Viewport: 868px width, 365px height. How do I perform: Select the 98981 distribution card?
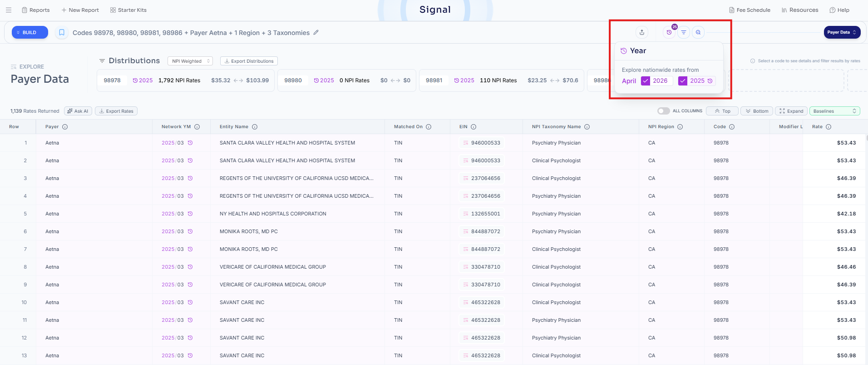[502, 80]
